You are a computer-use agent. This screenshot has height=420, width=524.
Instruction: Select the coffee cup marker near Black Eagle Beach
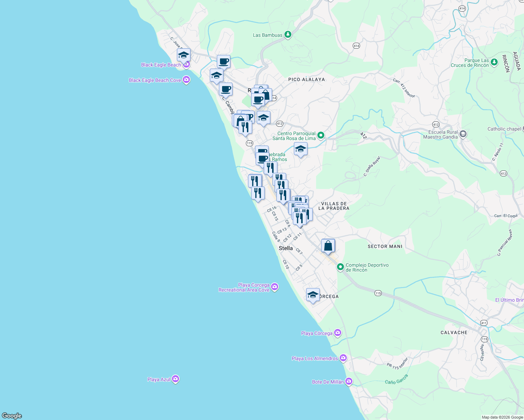tap(223, 61)
